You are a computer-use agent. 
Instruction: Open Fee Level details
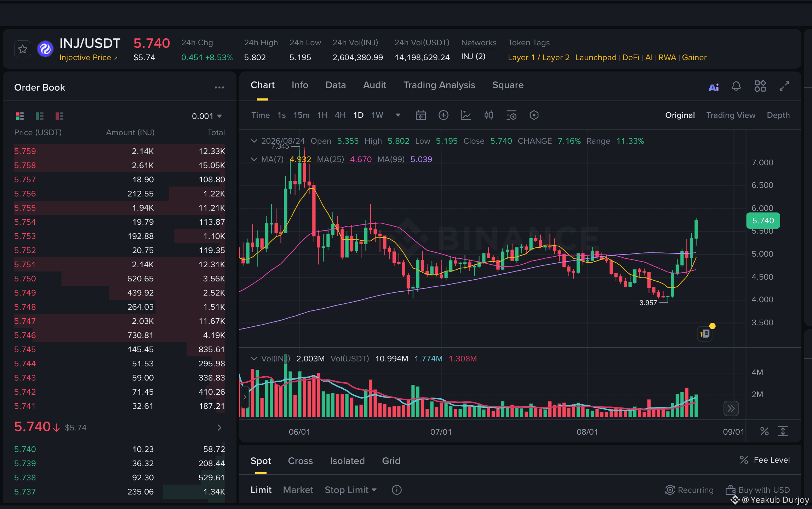765,460
